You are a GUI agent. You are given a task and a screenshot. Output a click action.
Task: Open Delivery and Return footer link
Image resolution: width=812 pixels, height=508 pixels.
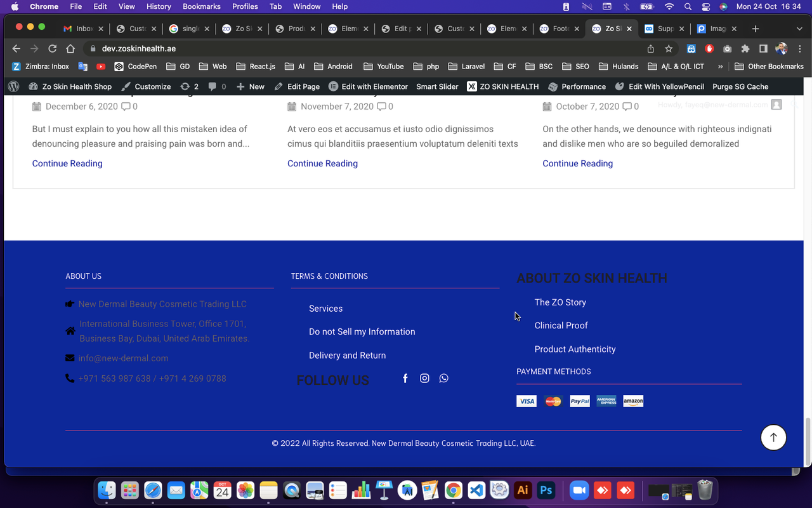pyautogui.click(x=347, y=356)
